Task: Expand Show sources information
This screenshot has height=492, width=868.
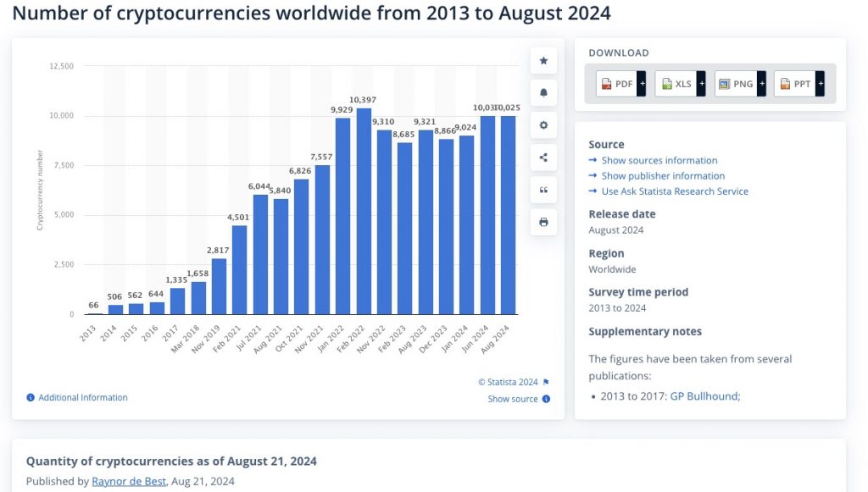Action: 659,161
